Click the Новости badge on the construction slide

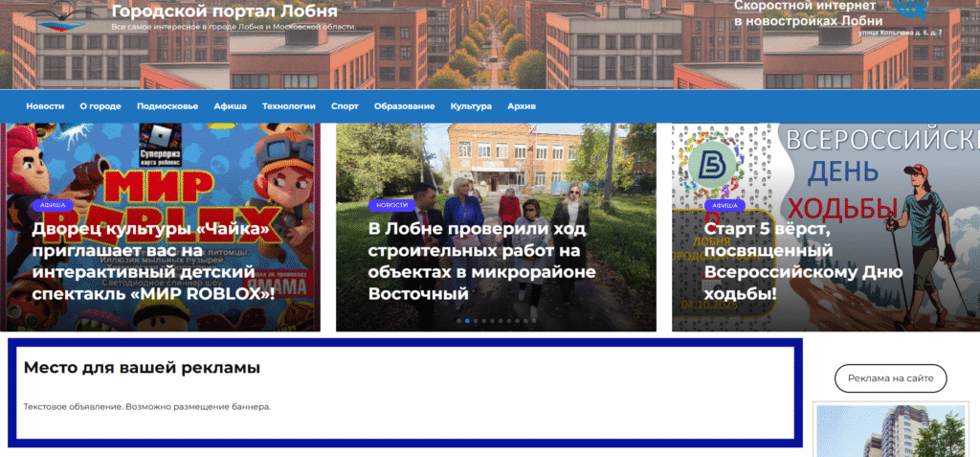point(391,205)
